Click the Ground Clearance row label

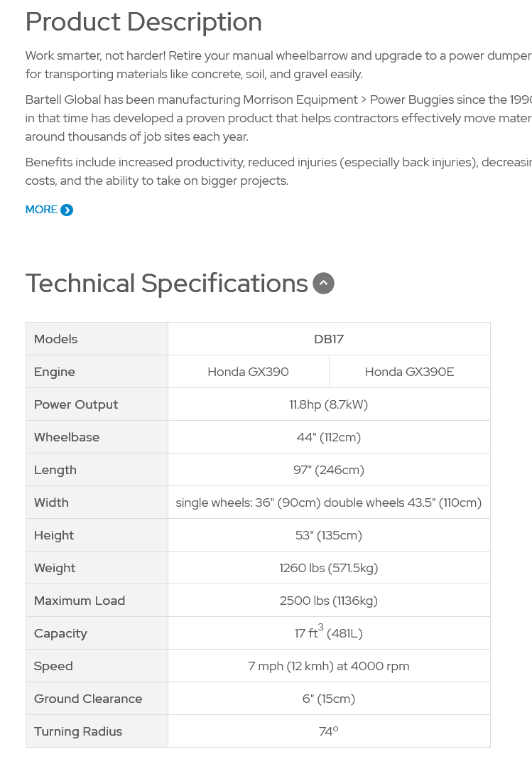88,699
